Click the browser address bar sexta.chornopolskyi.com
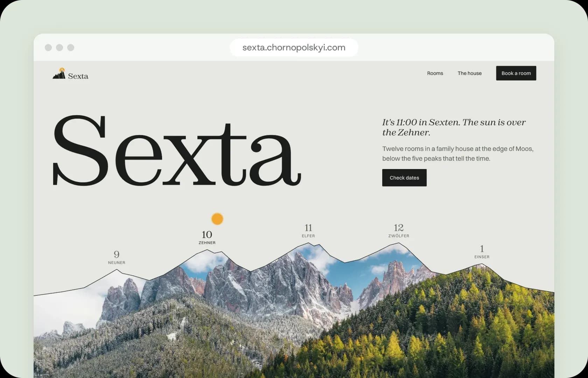The image size is (588, 378). point(294,48)
